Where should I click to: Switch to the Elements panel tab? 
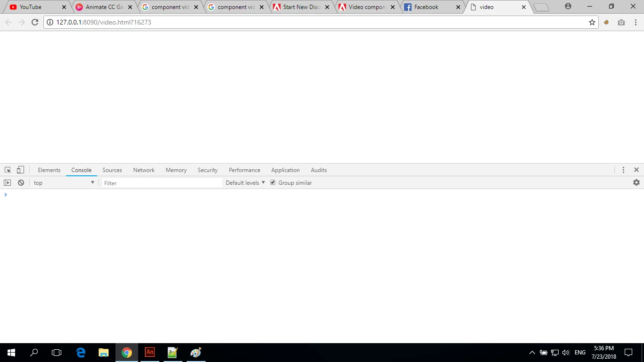[x=49, y=170]
